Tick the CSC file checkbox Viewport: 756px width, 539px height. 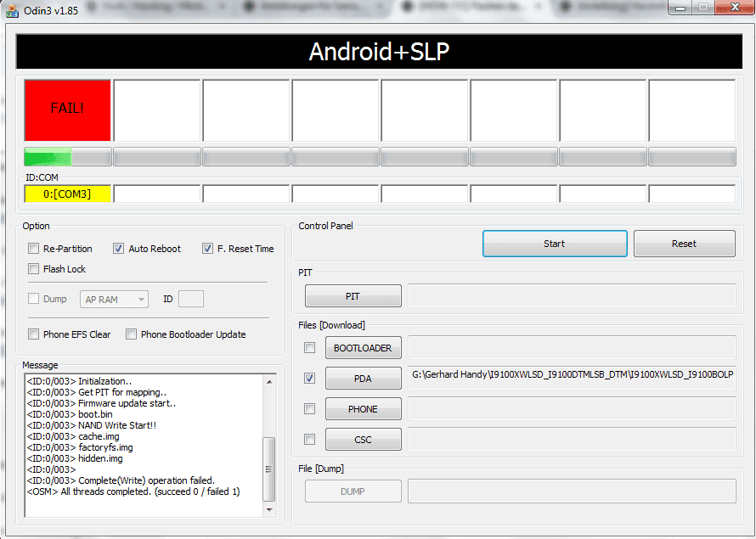click(x=309, y=440)
